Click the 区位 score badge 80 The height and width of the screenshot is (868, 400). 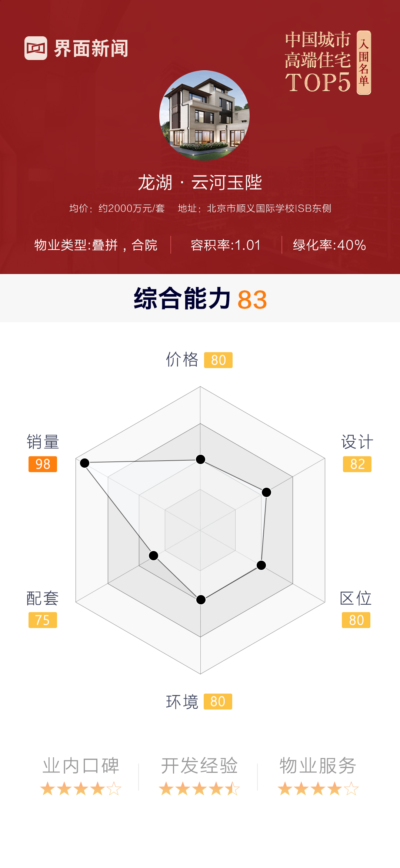(x=356, y=620)
